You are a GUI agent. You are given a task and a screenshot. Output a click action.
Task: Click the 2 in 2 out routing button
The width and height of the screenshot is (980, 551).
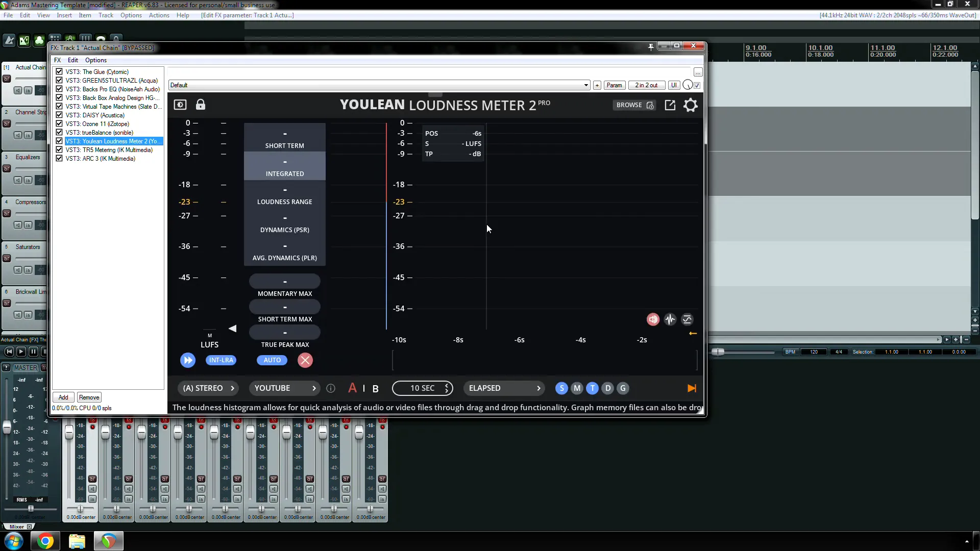[646, 85]
